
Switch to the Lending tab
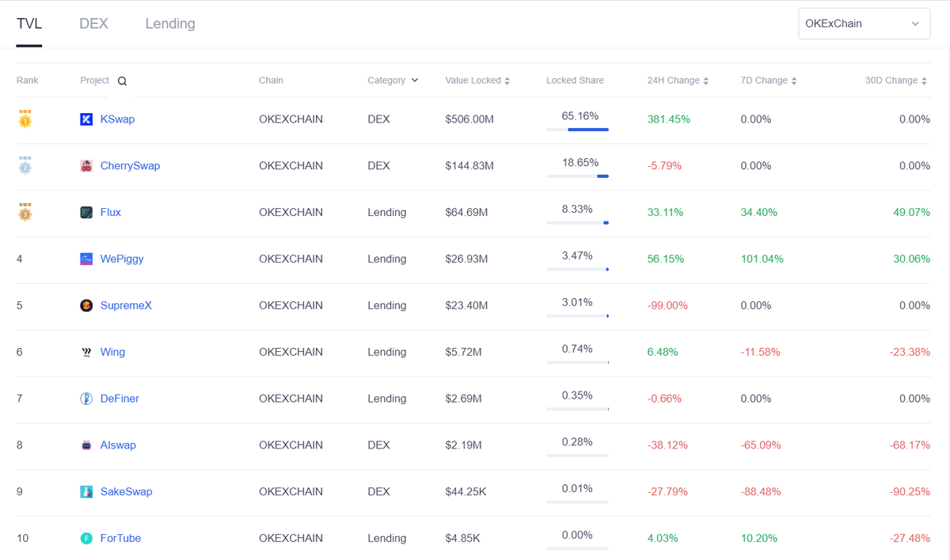[170, 24]
